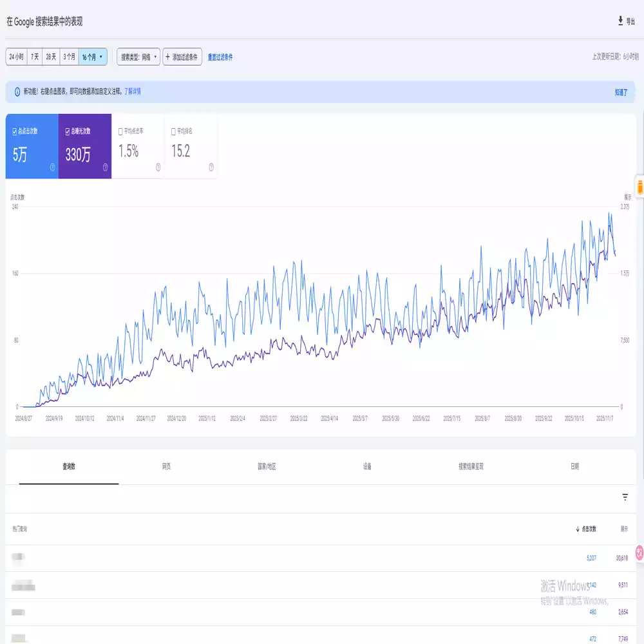The height and width of the screenshot is (644, 644).
Task: Click help icon on 平均排名 card
Action: [211, 167]
